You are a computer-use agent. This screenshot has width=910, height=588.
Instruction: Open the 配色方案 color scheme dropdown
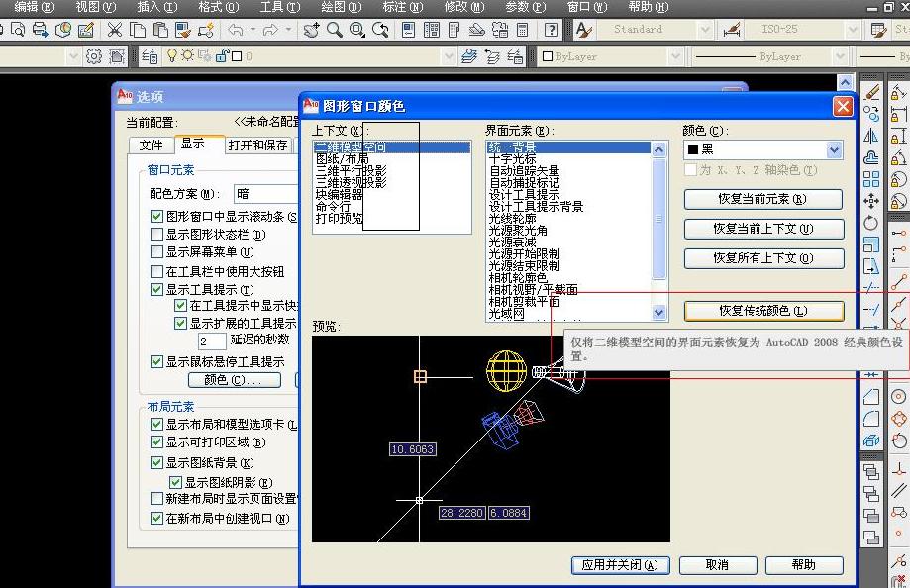(x=265, y=194)
